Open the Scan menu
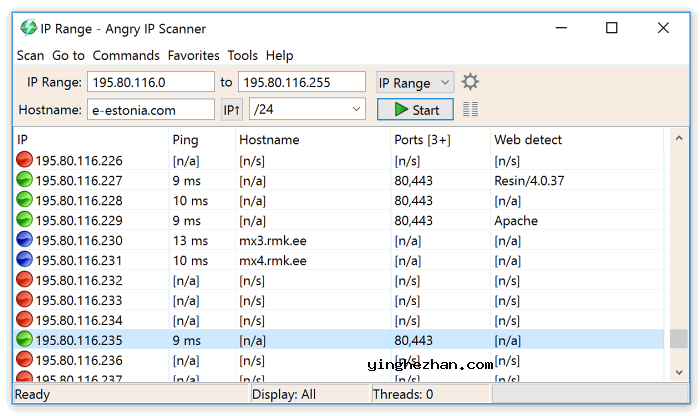 pyautogui.click(x=30, y=55)
